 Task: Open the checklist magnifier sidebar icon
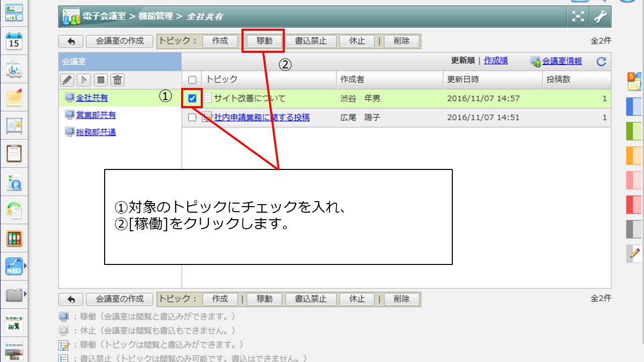point(14,182)
